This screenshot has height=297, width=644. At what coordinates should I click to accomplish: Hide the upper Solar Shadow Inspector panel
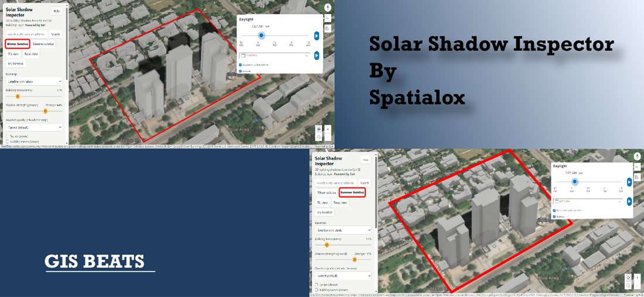coord(57,11)
